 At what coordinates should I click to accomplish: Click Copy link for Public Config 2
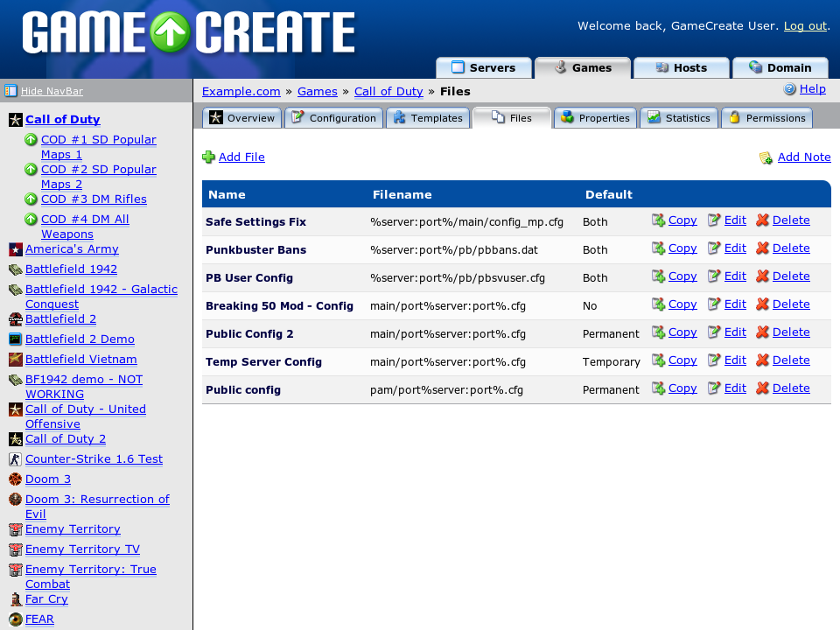(x=682, y=332)
